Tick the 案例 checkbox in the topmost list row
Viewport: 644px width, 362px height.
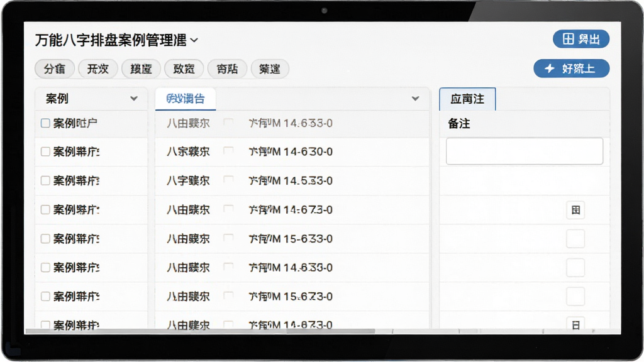tap(45, 123)
